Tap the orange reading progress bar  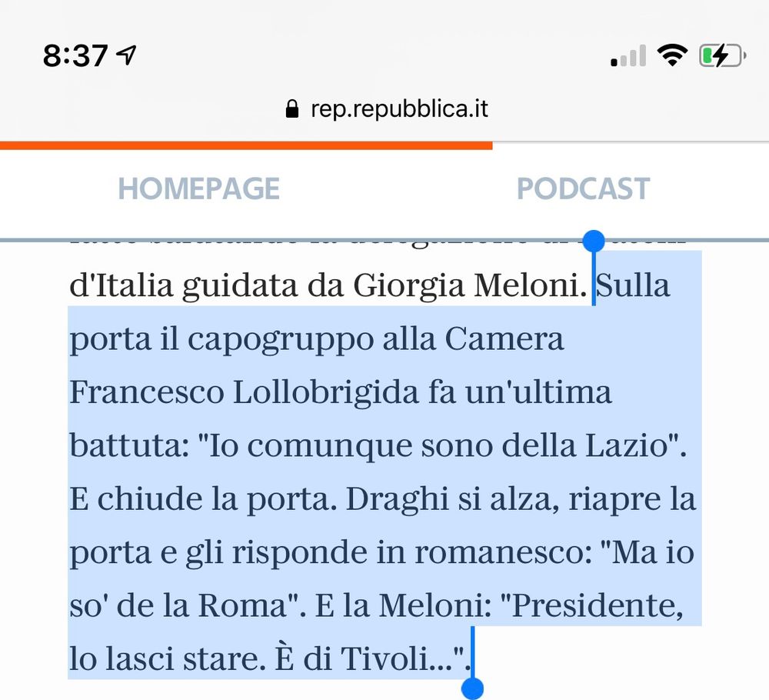[x=246, y=145]
